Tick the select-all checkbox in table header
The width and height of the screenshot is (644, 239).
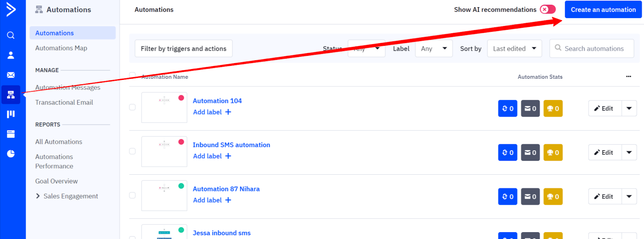[x=132, y=75]
